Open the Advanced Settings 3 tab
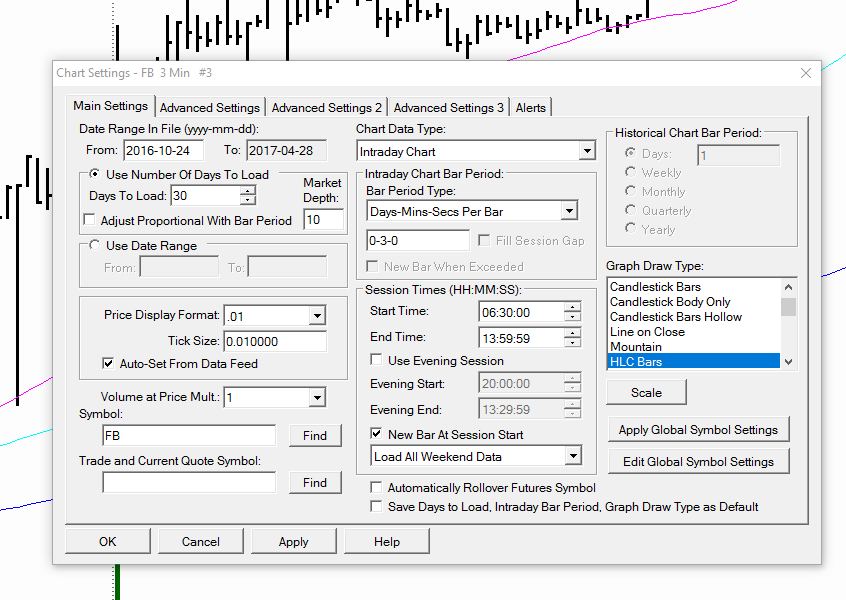846x600 pixels. pyautogui.click(x=448, y=107)
